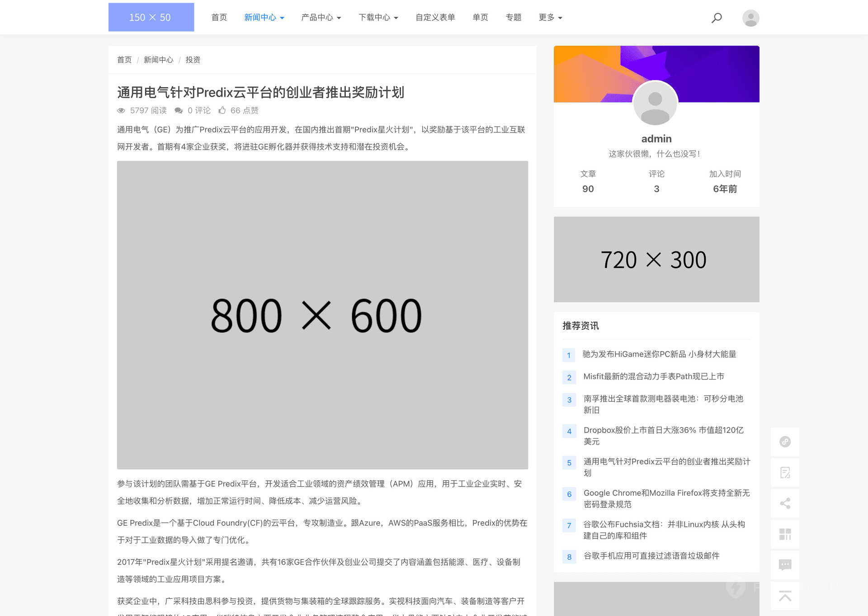Go to 自定义表单 menu item

point(435,18)
